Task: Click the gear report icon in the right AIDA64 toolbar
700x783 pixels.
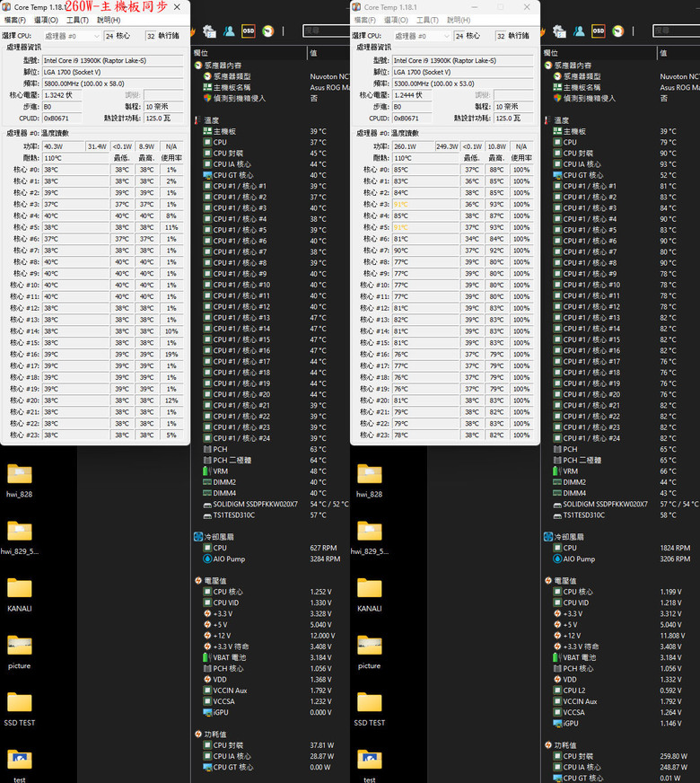Action: (x=559, y=31)
